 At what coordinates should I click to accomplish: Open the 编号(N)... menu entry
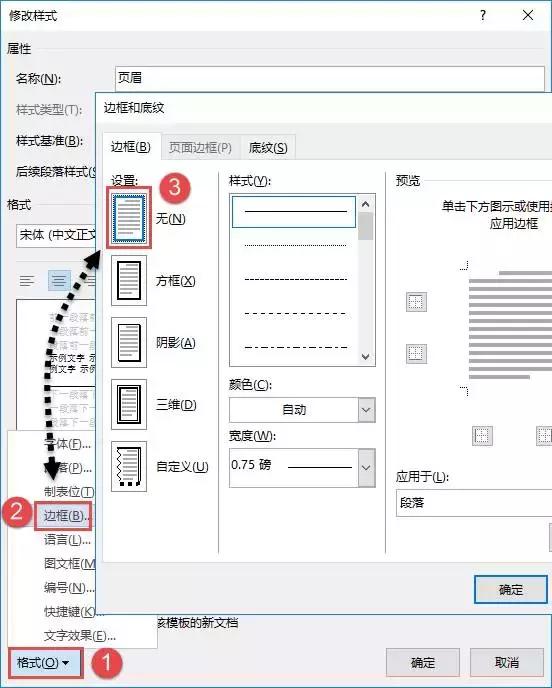point(69,588)
